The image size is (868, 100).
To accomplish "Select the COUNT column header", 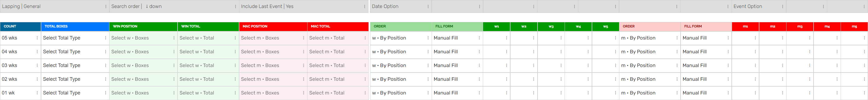I will [20, 26].
